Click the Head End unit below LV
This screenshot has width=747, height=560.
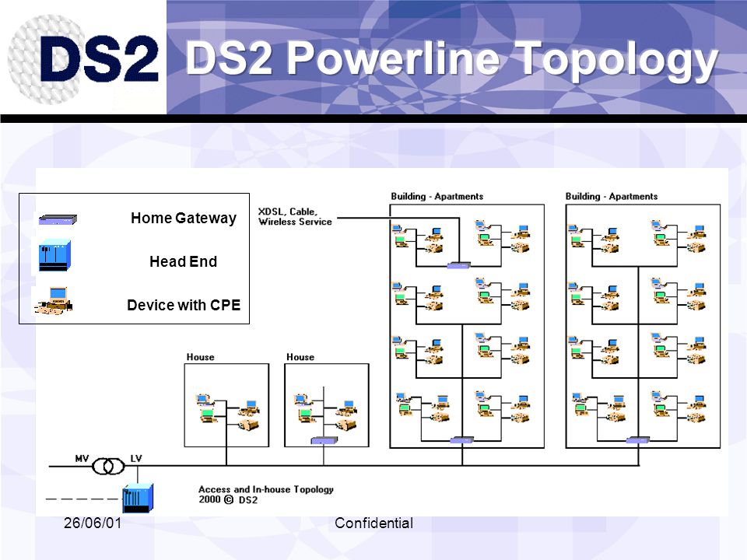[x=139, y=498]
